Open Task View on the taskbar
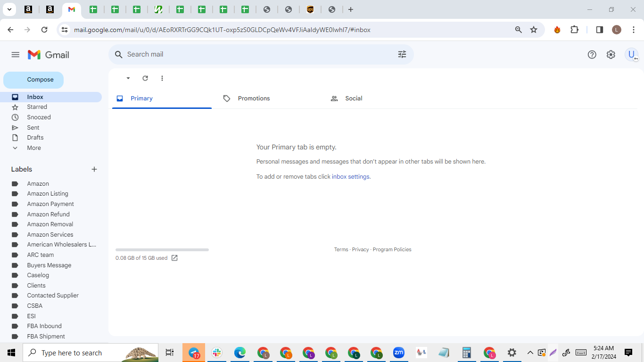The width and height of the screenshot is (644, 362). coord(170,353)
